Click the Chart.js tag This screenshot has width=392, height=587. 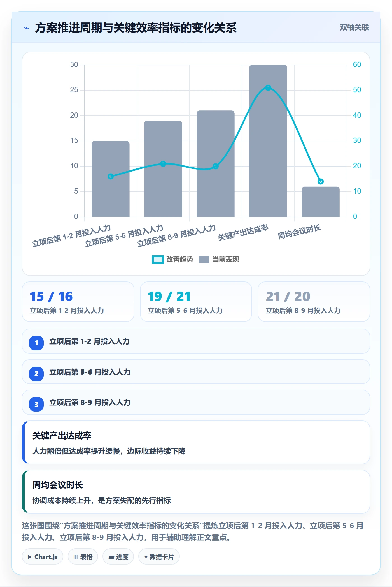(x=43, y=557)
